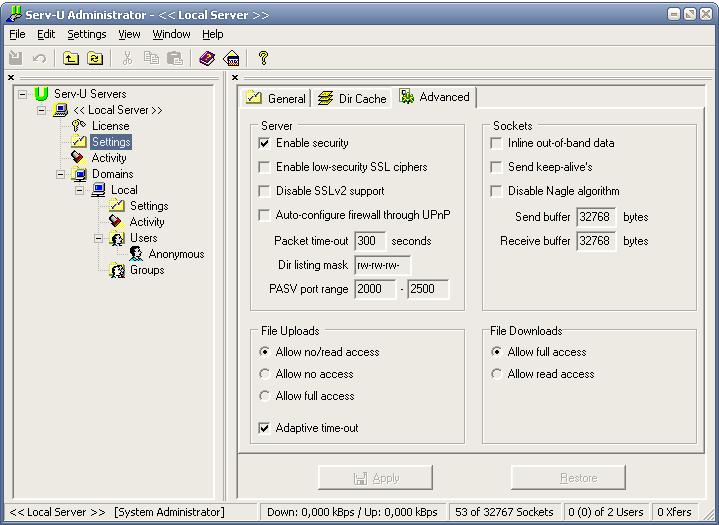Enable low-security SSL ciphers checkbox
Screen dimensions: 719x525
(x=264, y=167)
